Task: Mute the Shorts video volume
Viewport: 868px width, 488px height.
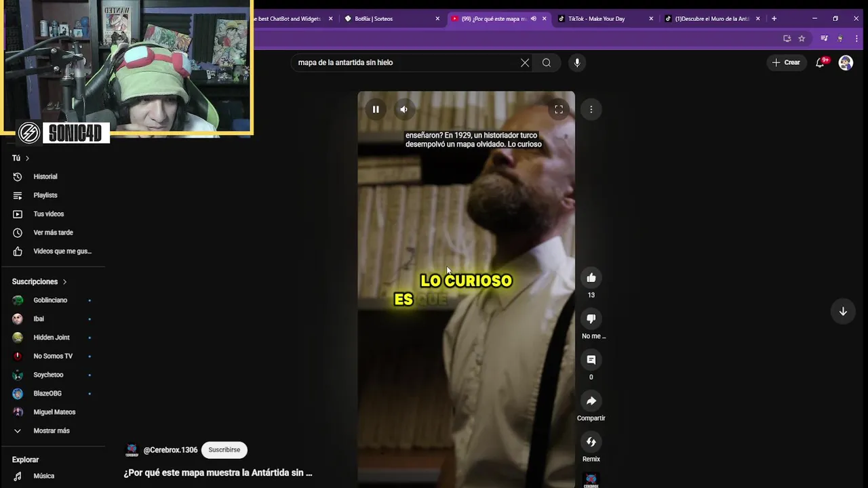Action: (x=403, y=109)
